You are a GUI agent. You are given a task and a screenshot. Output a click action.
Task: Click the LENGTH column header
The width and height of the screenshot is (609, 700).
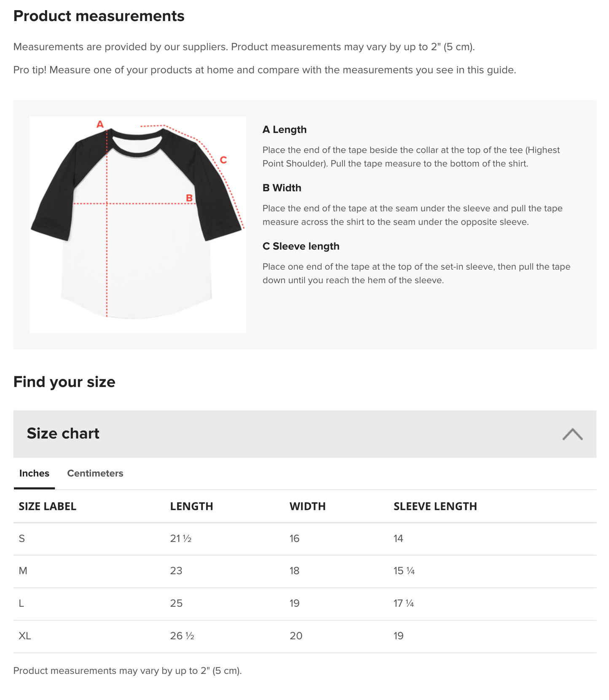click(191, 506)
